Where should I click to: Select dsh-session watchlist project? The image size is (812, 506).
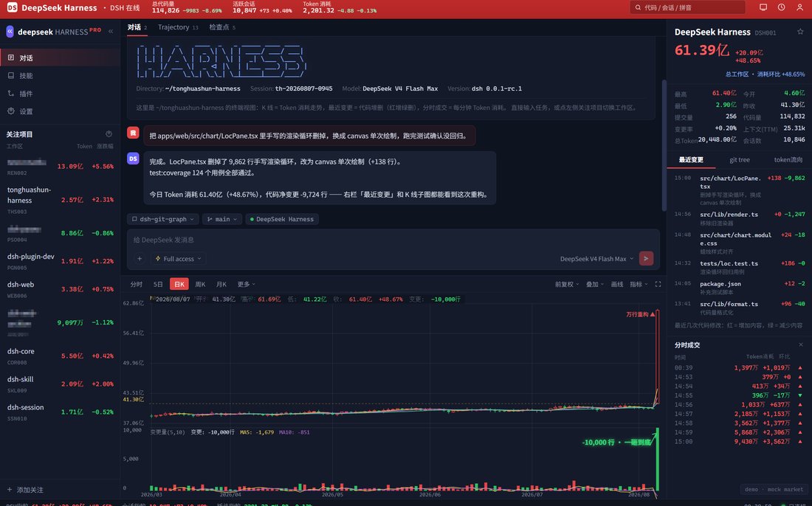tap(60, 412)
